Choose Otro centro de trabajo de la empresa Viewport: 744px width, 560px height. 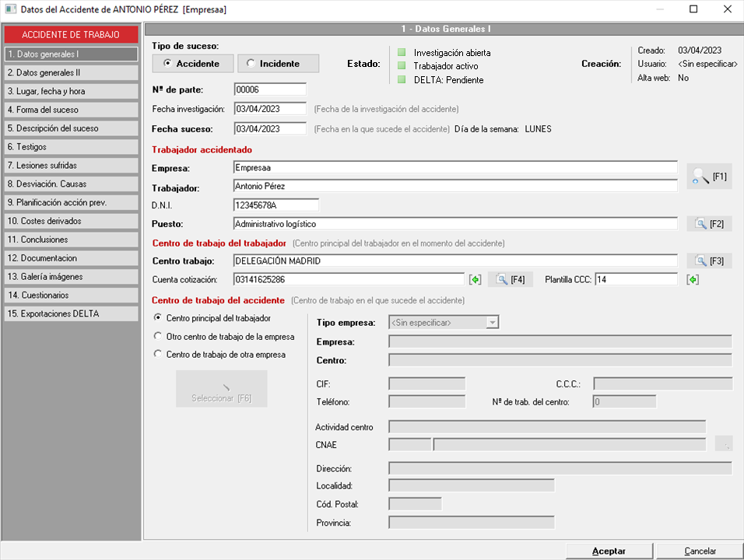coord(159,337)
